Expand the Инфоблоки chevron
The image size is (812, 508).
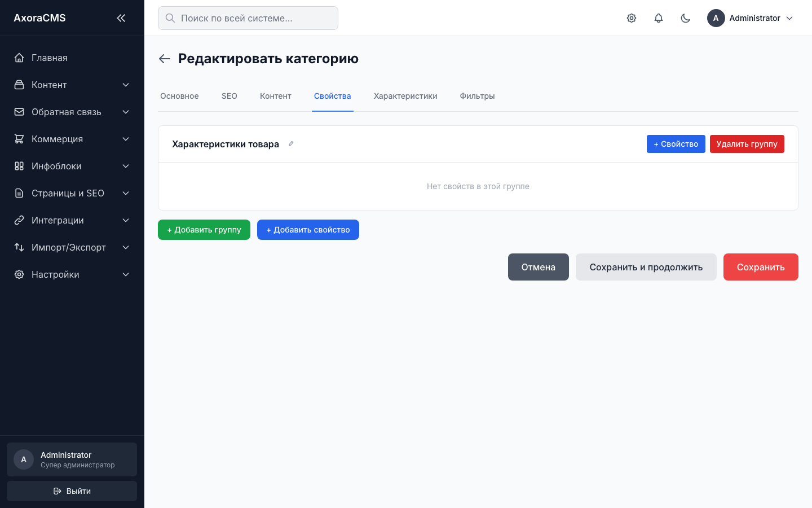point(126,166)
